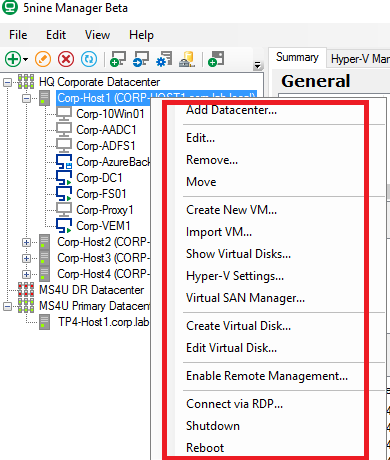Click the last toolbar icon with green plus
Image resolution: width=390 pixels, height=460 pixels.
[x=216, y=59]
